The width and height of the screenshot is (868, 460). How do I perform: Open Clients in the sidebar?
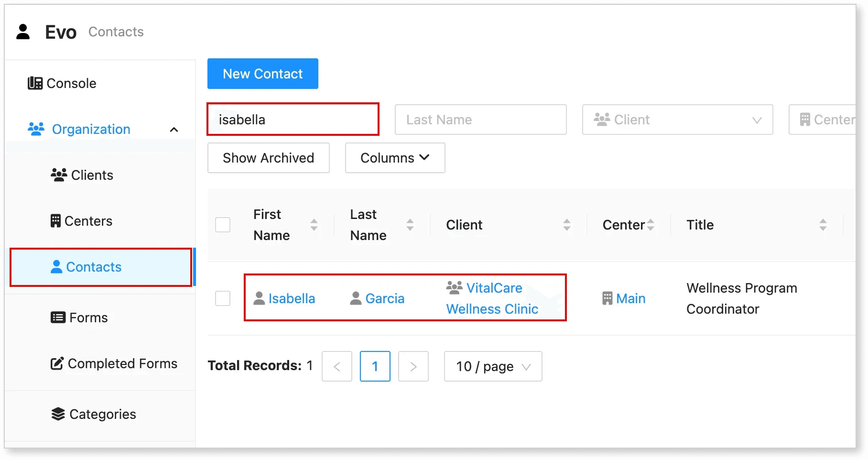(x=82, y=175)
